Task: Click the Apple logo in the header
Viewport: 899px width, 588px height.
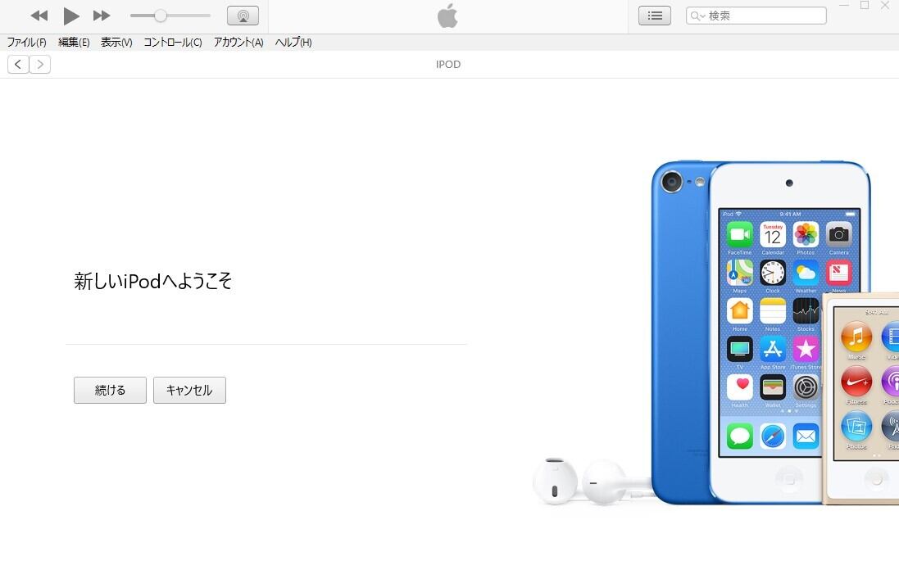Action: click(x=447, y=16)
